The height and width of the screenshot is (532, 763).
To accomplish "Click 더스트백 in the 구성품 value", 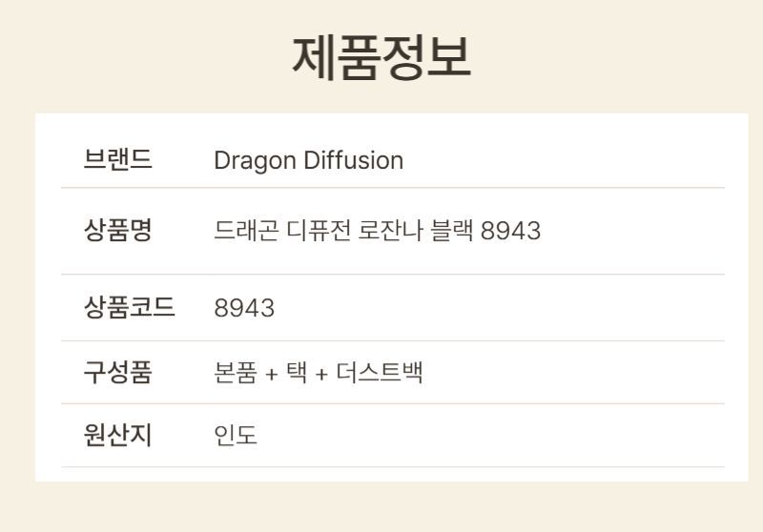I will tap(379, 373).
